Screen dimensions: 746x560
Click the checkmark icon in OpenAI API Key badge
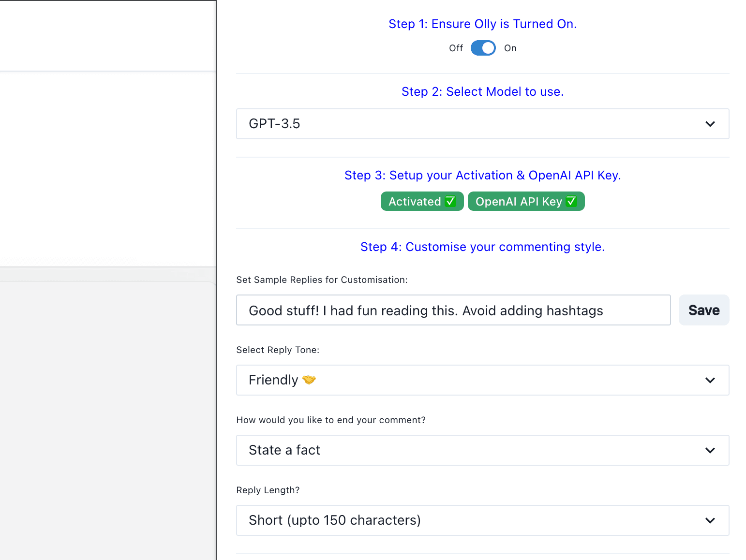pos(571,201)
